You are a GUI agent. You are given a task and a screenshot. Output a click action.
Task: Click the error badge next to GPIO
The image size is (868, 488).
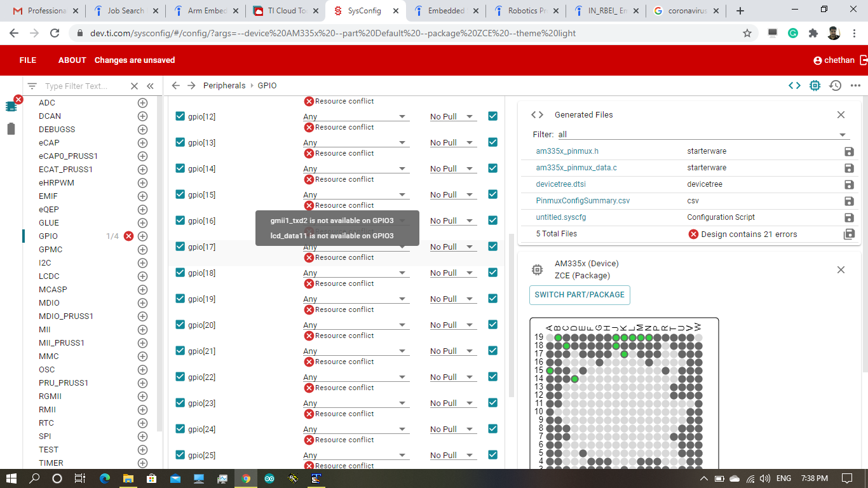click(x=127, y=236)
